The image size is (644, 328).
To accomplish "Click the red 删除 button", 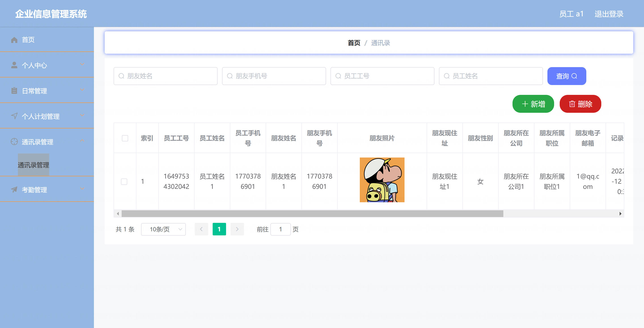I will [x=580, y=104].
